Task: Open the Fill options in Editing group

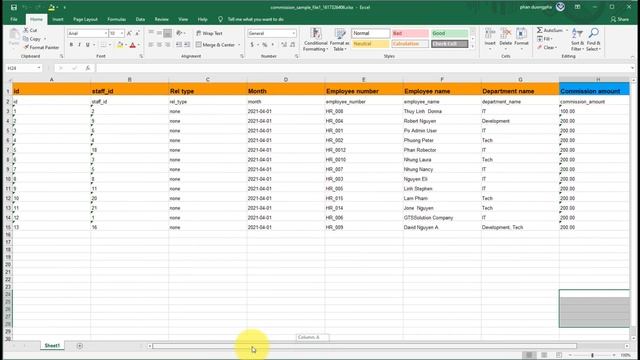Action: click(x=545, y=39)
